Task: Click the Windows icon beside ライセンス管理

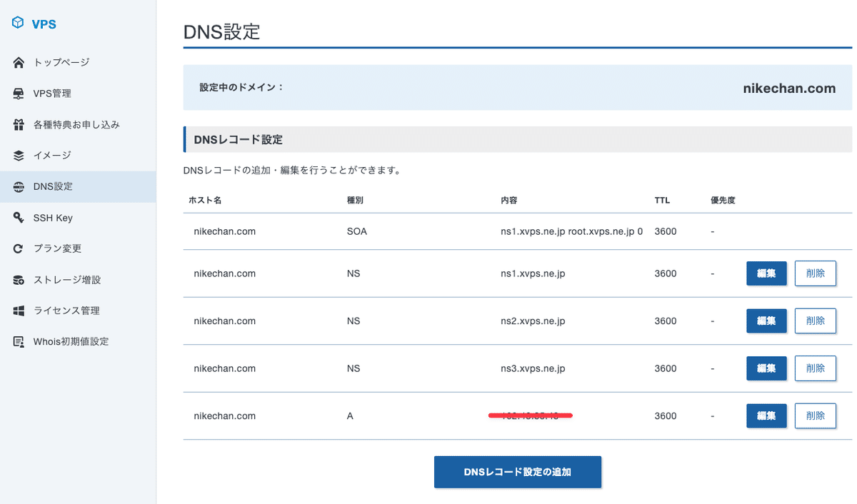Action: pyautogui.click(x=19, y=311)
